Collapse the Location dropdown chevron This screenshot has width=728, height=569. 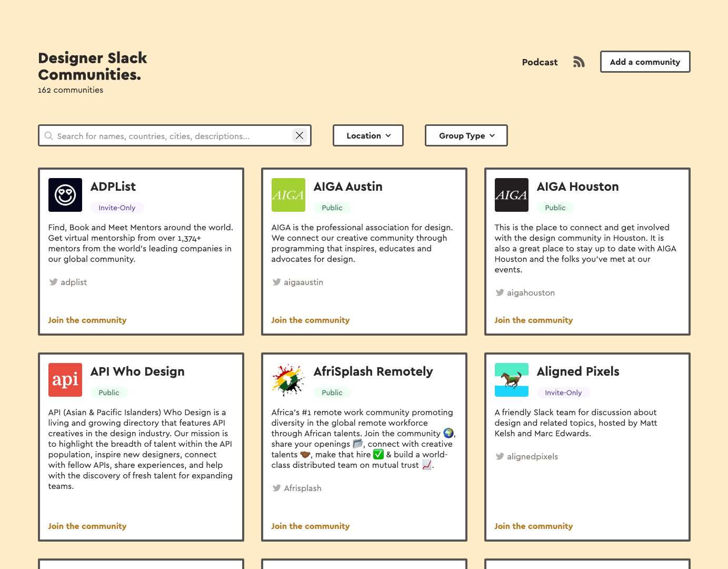(388, 135)
